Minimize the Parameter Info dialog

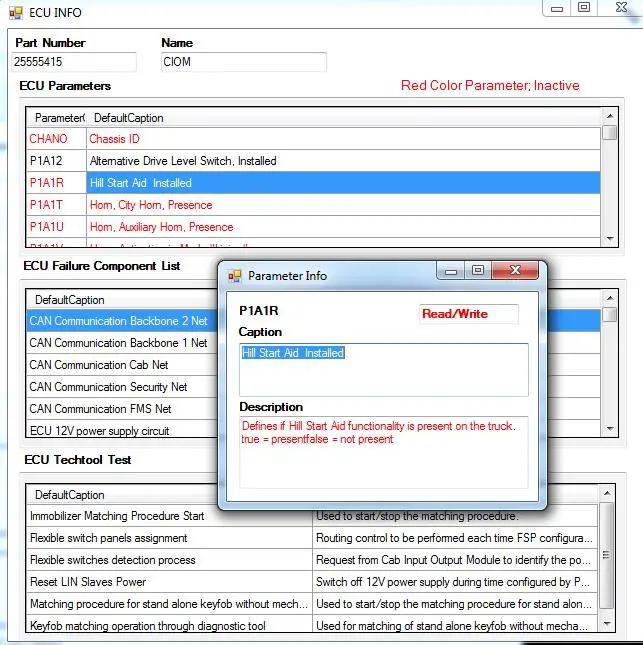tap(451, 271)
